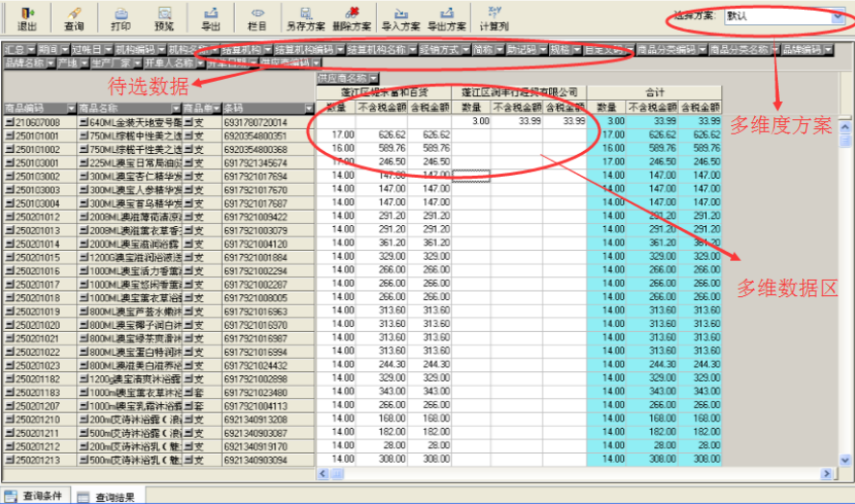Screen dimensions: 855x504
Task: Click the vertical scrollbar down arrow
Action: point(847,461)
